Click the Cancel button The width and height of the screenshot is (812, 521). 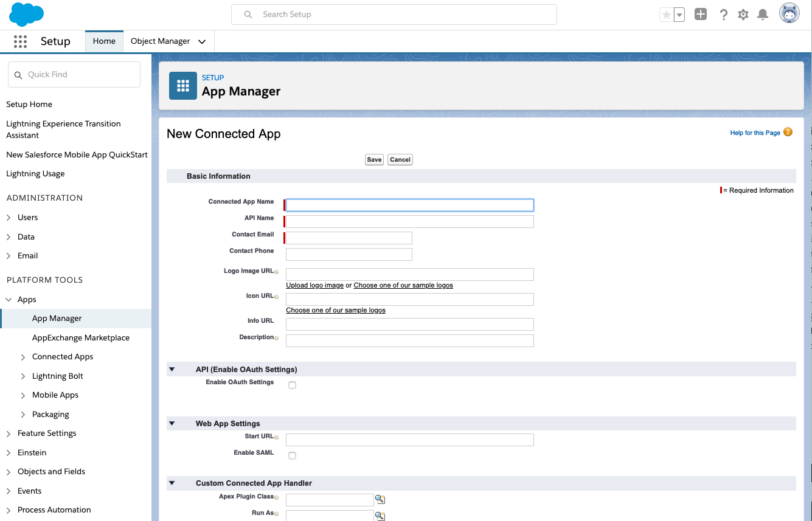click(400, 160)
